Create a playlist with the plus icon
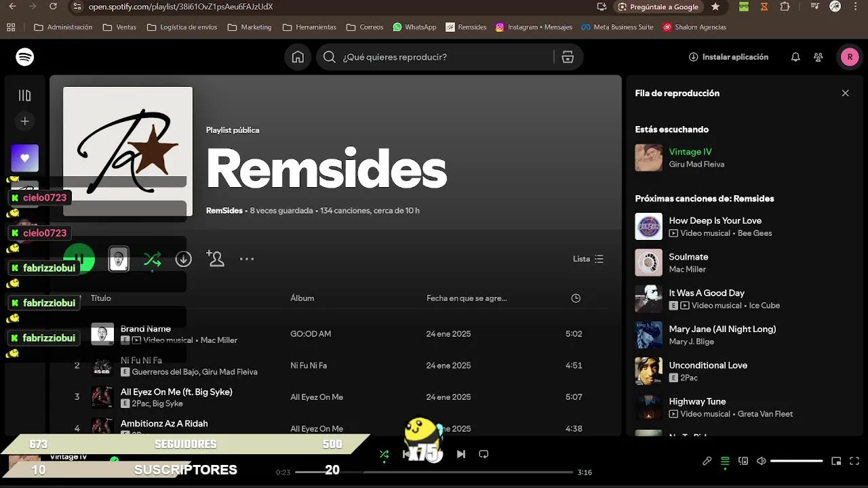Image resolution: width=868 pixels, height=488 pixels. pos(25,121)
